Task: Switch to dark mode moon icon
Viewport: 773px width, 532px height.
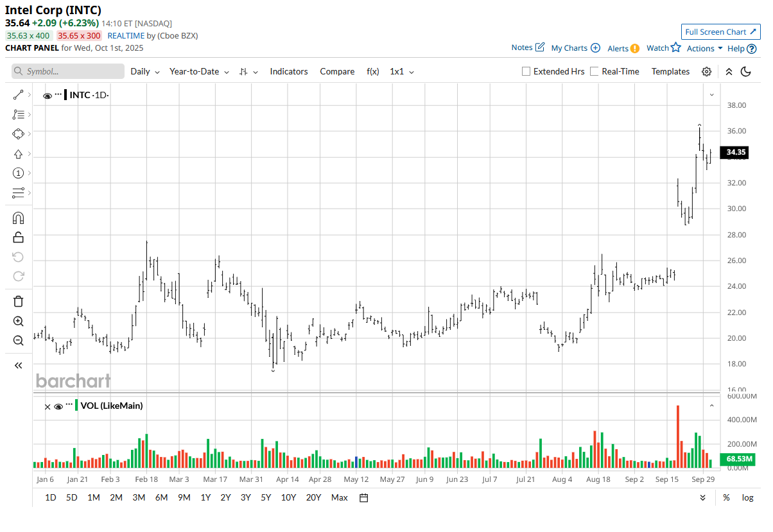Action: coord(745,71)
